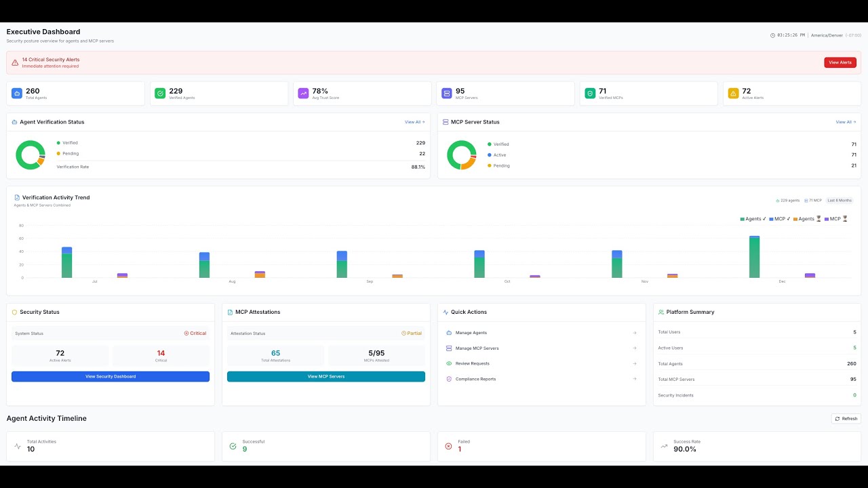Screen dimensions: 868x488
Task: Open the Last 6 Months range filter
Action: pyautogui.click(x=840, y=201)
